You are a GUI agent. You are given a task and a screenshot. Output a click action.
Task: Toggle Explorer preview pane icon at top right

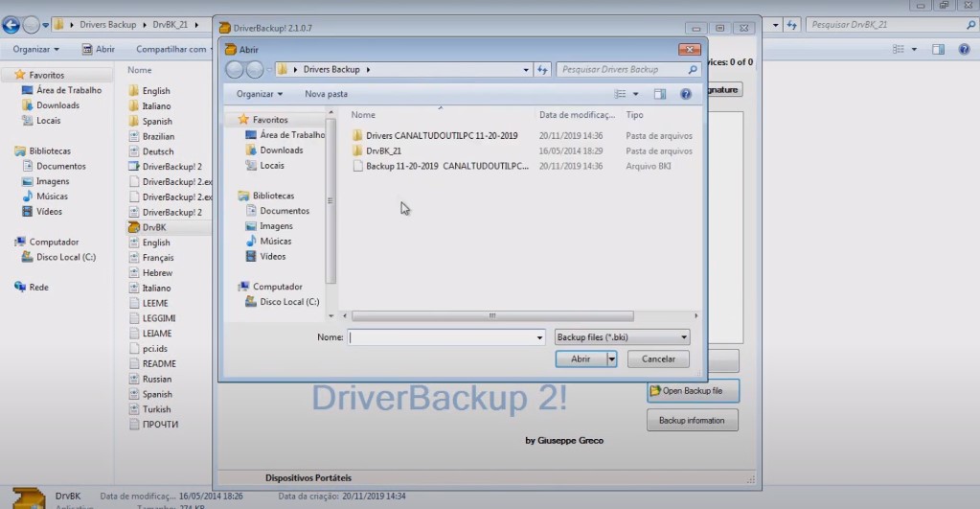938,50
